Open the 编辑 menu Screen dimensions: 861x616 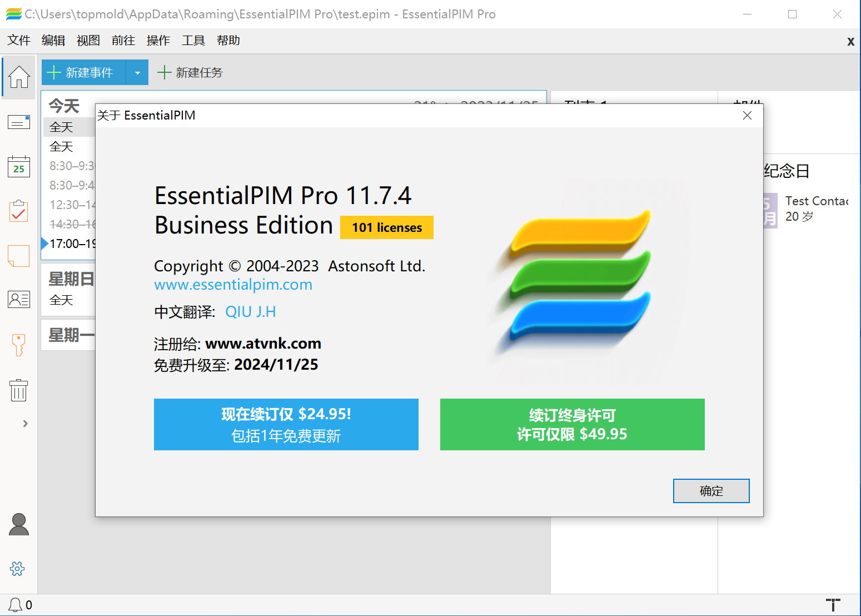(x=53, y=41)
